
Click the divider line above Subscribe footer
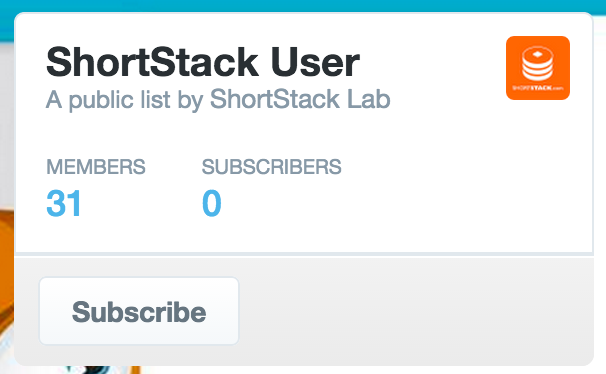pos(304,254)
